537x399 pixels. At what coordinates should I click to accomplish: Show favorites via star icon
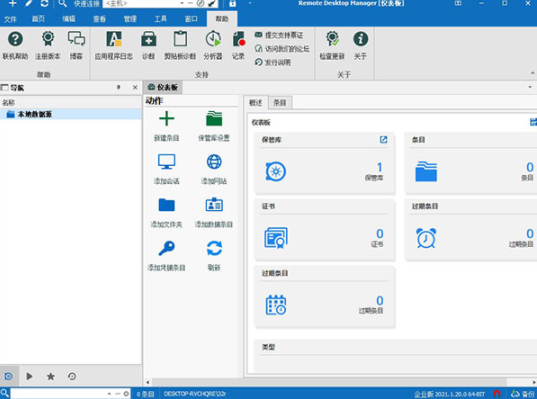pos(51,376)
